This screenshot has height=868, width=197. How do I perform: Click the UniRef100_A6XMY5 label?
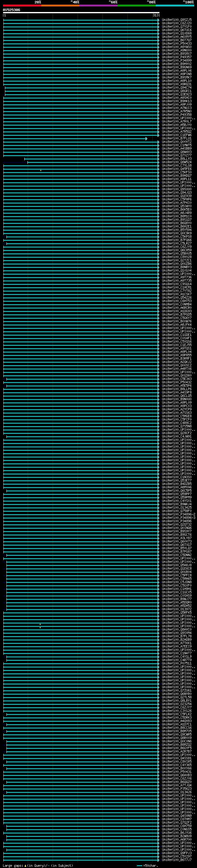177,37
